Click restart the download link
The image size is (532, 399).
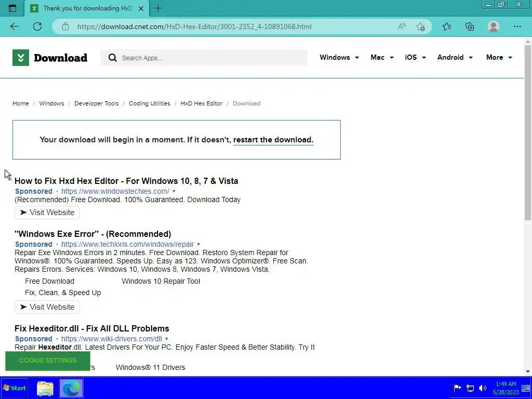click(273, 140)
